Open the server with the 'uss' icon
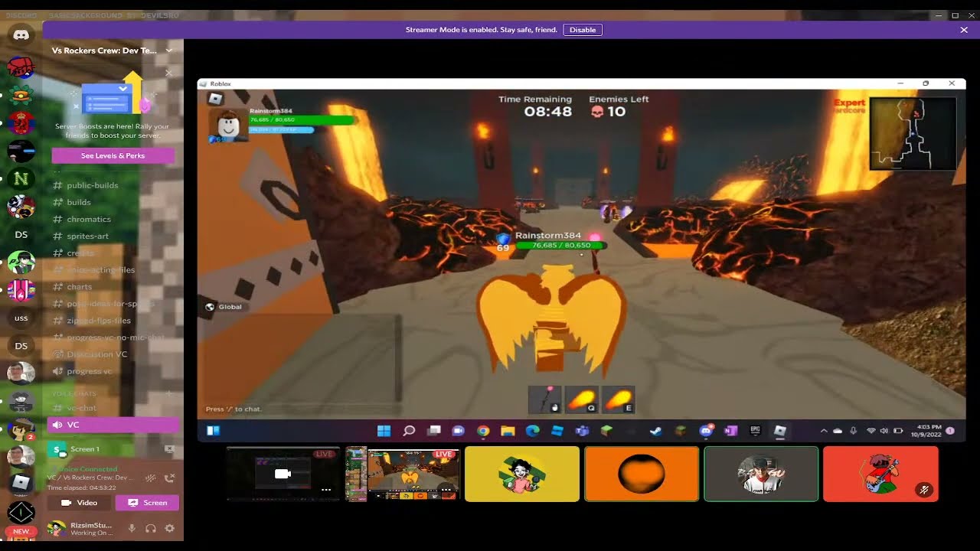The image size is (980, 551). pos(21,318)
